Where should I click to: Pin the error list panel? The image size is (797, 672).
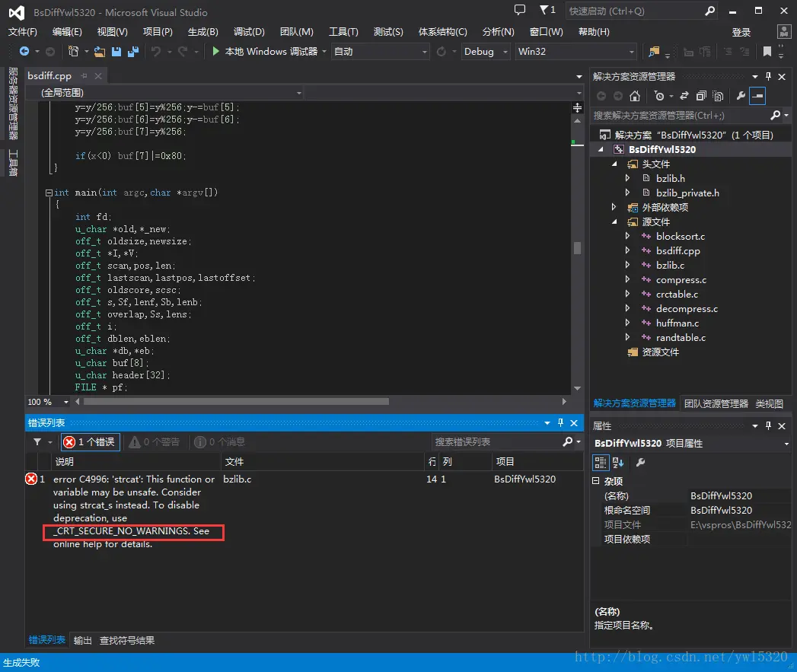pos(561,422)
